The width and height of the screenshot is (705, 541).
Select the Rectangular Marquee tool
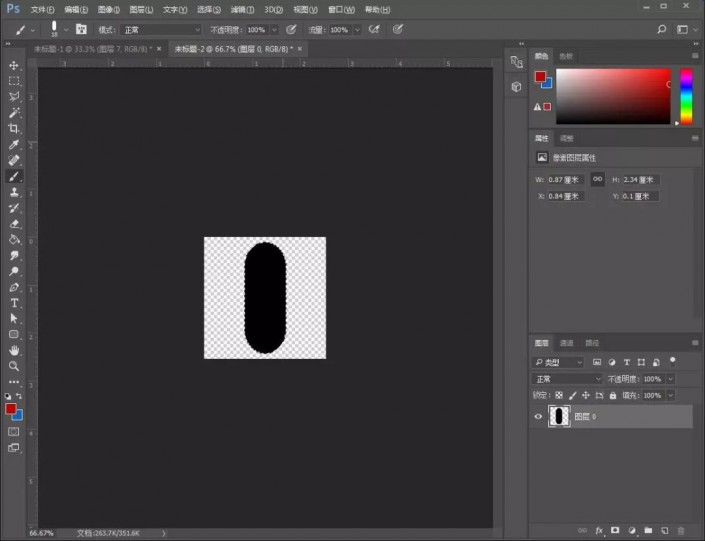pos(14,81)
